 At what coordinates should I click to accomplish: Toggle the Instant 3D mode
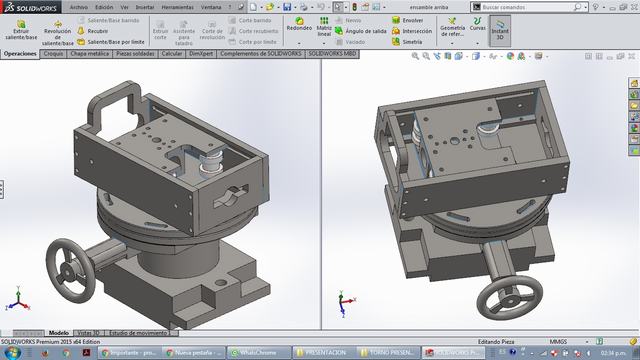(500, 31)
